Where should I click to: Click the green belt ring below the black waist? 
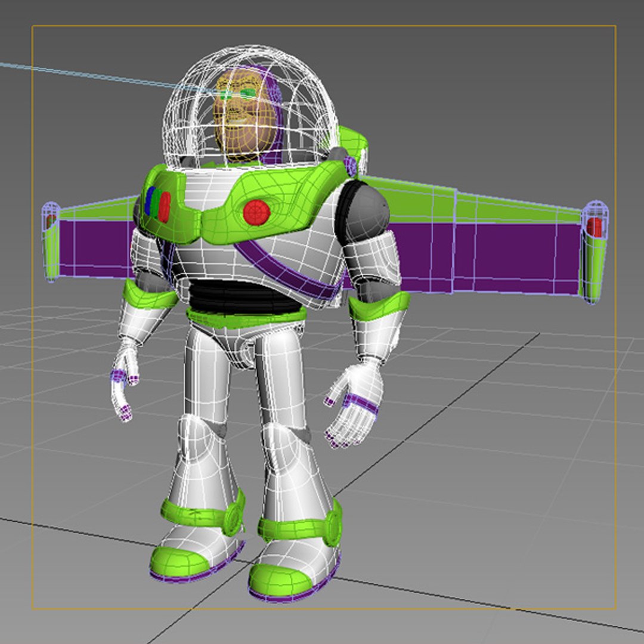[x=246, y=318]
